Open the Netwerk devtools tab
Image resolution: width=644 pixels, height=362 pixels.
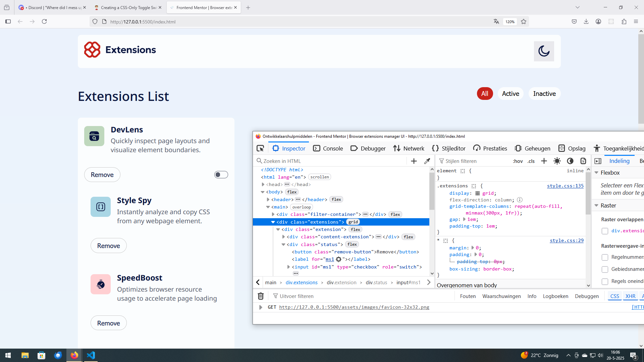(x=409, y=148)
